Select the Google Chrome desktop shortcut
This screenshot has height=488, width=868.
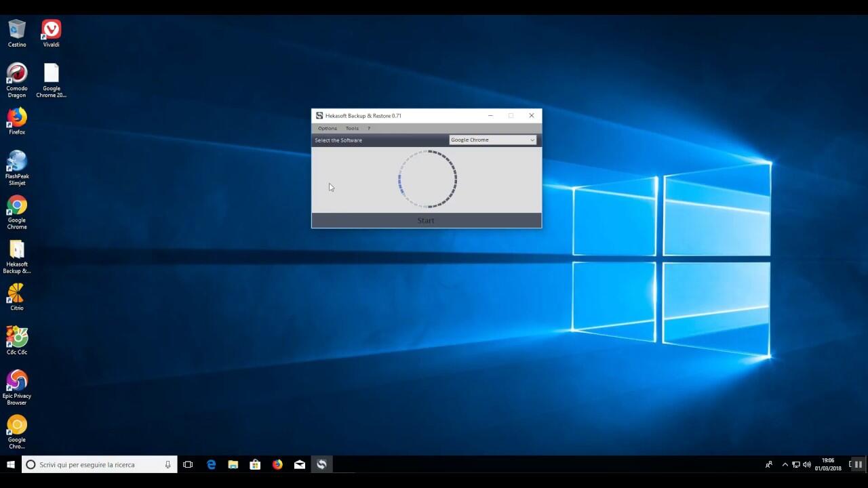coord(17,212)
